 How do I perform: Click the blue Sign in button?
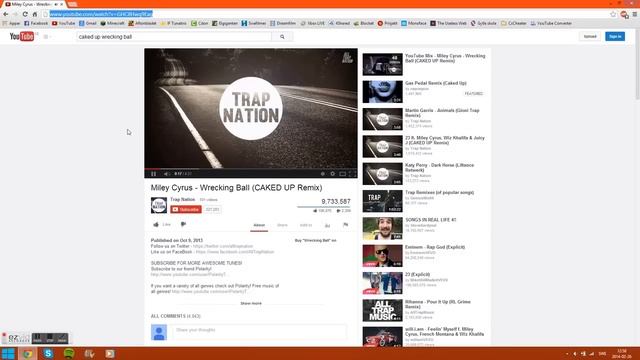[x=615, y=36]
